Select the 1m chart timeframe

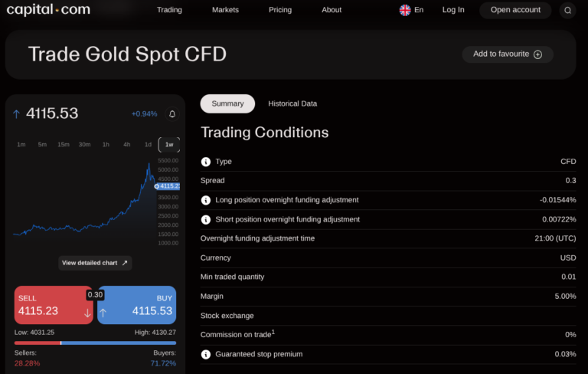point(21,145)
